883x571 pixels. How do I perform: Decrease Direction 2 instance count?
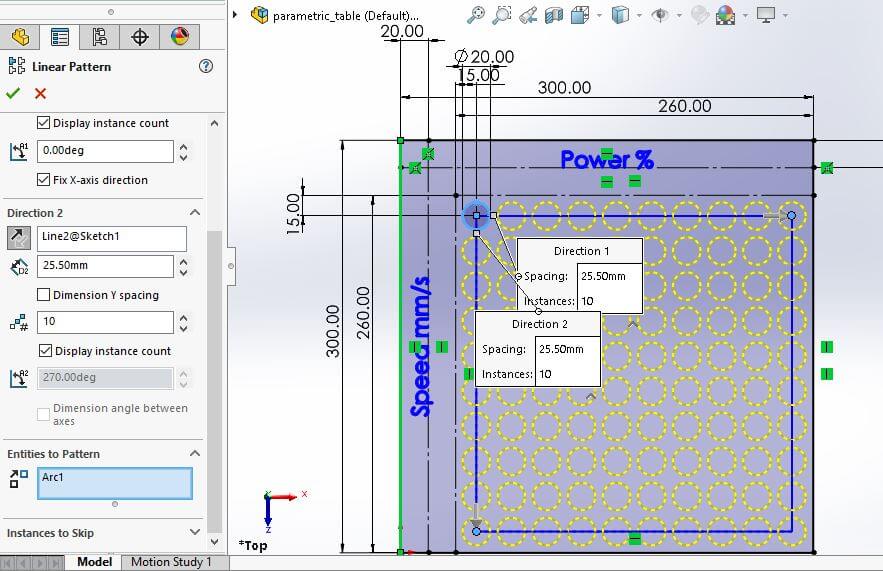click(184, 328)
